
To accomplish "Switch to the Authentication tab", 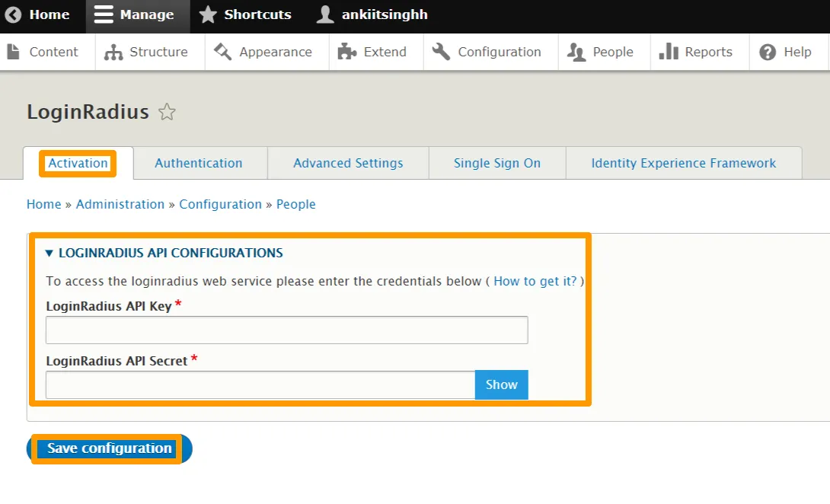I will (x=199, y=163).
